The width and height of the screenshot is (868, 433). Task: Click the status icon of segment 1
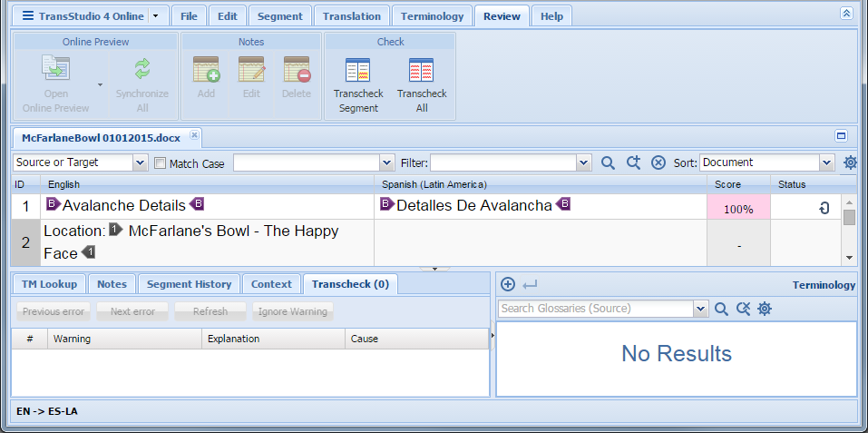point(824,208)
